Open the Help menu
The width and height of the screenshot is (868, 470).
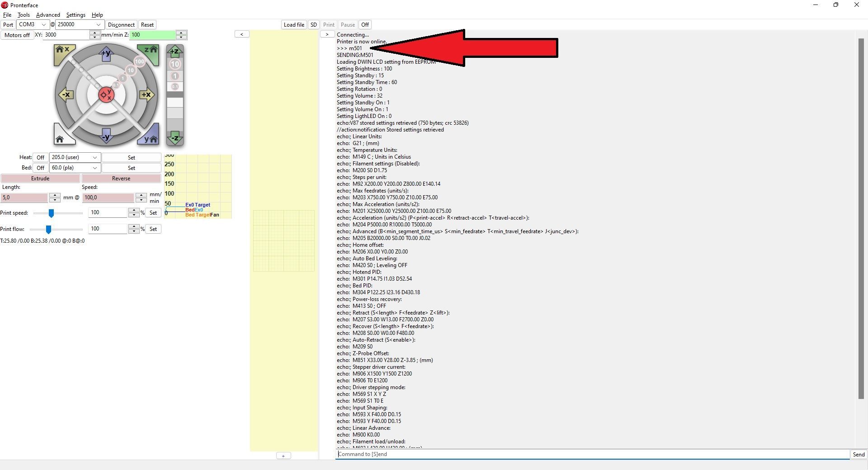click(97, 15)
